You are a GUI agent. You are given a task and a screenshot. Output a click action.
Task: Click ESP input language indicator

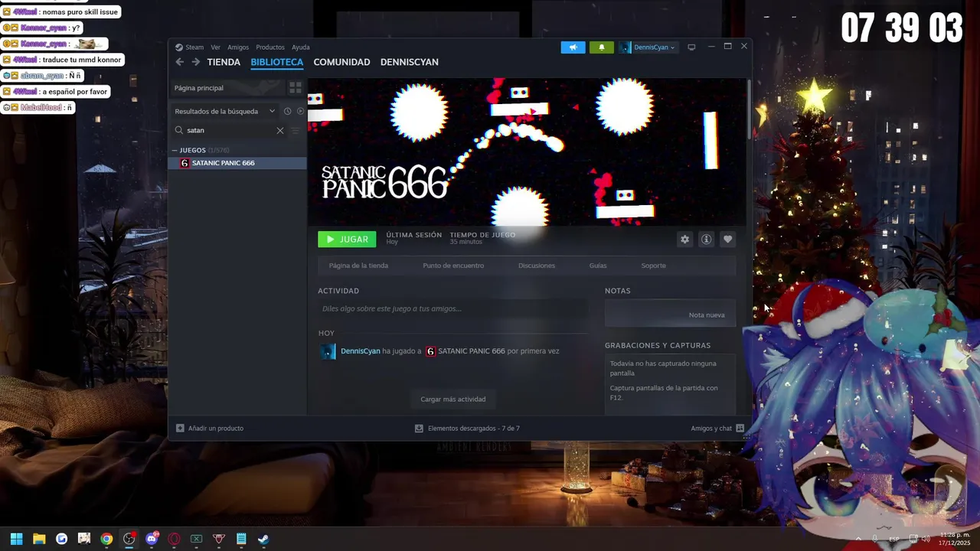click(894, 539)
